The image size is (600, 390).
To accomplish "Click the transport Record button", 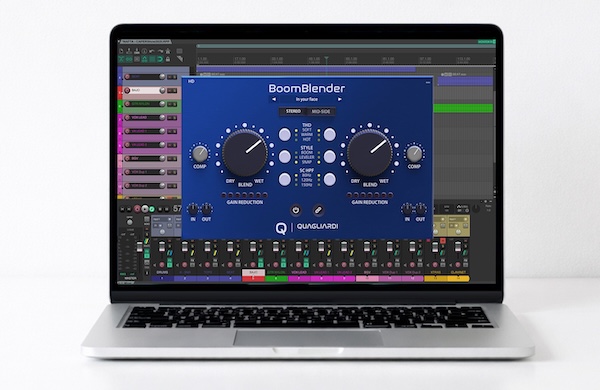I will click(137, 209).
